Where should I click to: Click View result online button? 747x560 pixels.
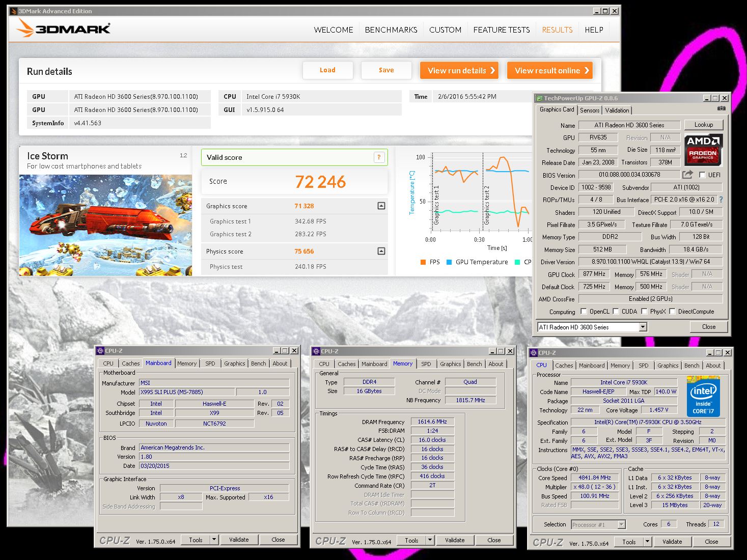coord(550,70)
